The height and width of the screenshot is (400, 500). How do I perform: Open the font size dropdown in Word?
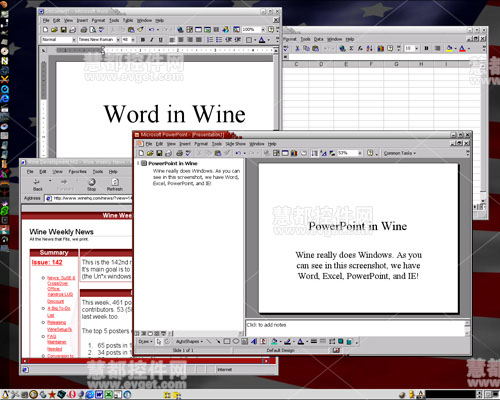coord(133,40)
